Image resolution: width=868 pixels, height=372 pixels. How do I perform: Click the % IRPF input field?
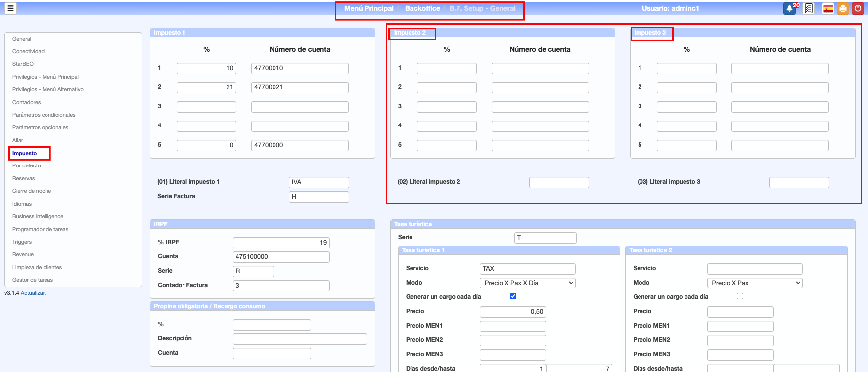tap(281, 243)
